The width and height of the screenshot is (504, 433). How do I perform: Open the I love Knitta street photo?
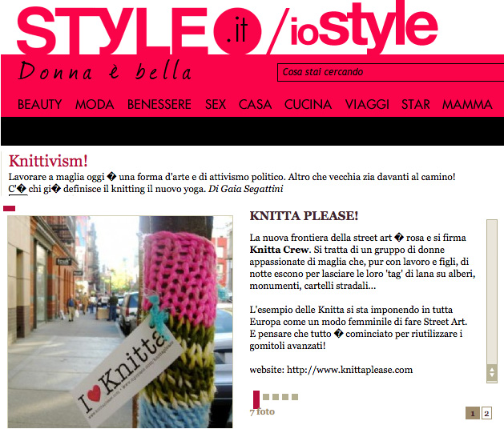point(120,322)
